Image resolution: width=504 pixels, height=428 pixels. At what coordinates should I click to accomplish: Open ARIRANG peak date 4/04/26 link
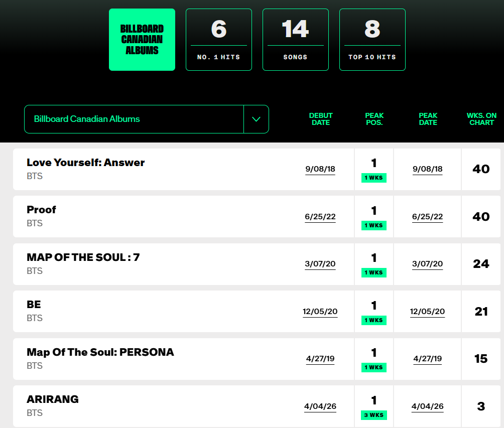coord(428,406)
